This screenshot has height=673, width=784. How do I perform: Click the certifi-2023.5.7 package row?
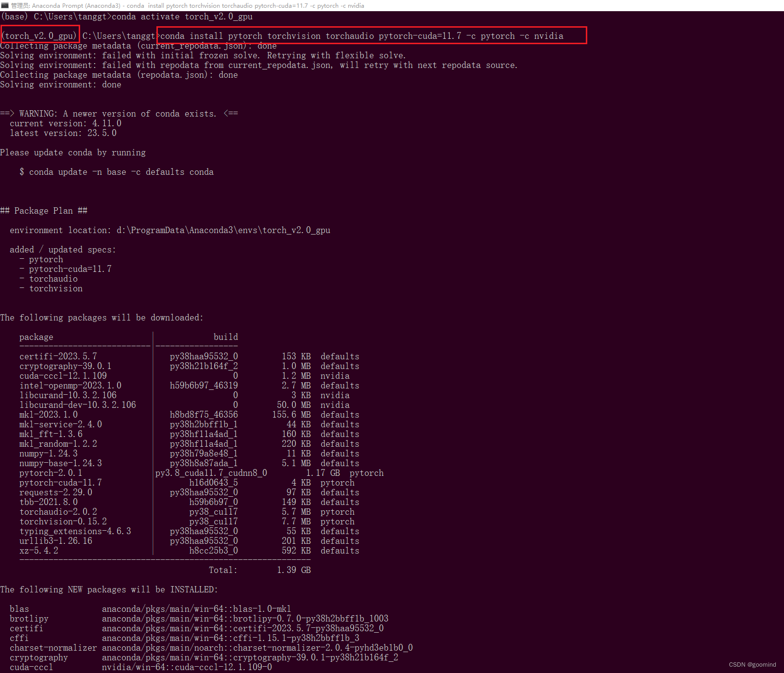click(189, 356)
